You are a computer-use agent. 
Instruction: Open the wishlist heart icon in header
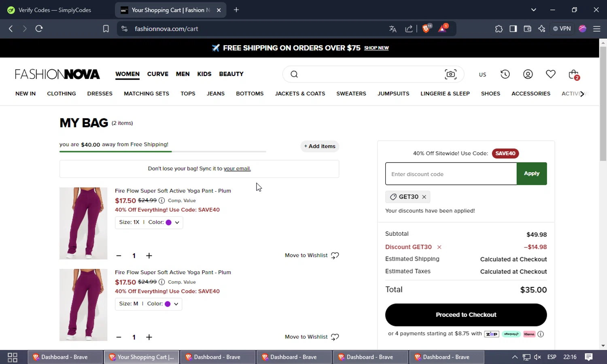click(x=550, y=74)
